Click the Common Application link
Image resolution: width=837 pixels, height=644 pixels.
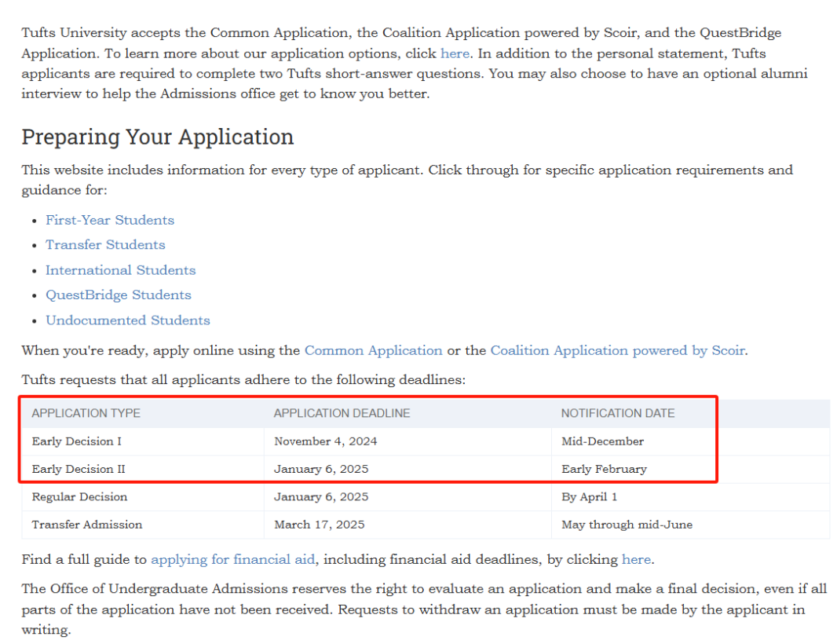click(x=374, y=350)
